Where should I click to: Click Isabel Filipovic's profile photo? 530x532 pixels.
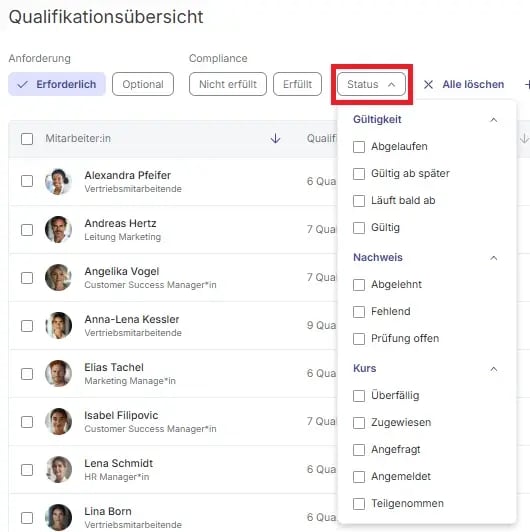point(58,422)
